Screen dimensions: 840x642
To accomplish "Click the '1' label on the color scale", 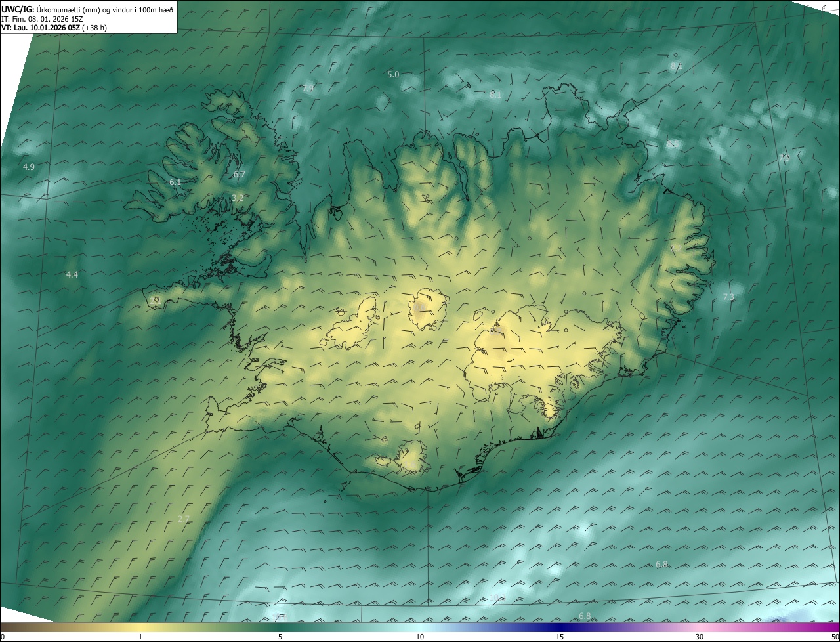I will (x=140, y=637).
